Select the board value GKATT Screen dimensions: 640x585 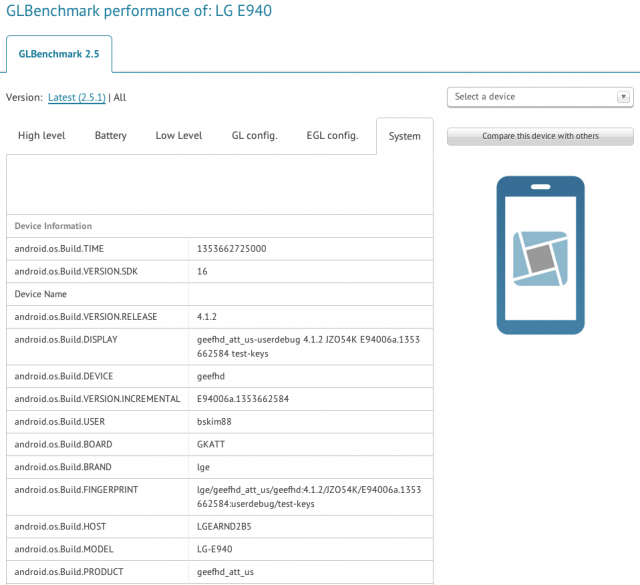click(211, 445)
